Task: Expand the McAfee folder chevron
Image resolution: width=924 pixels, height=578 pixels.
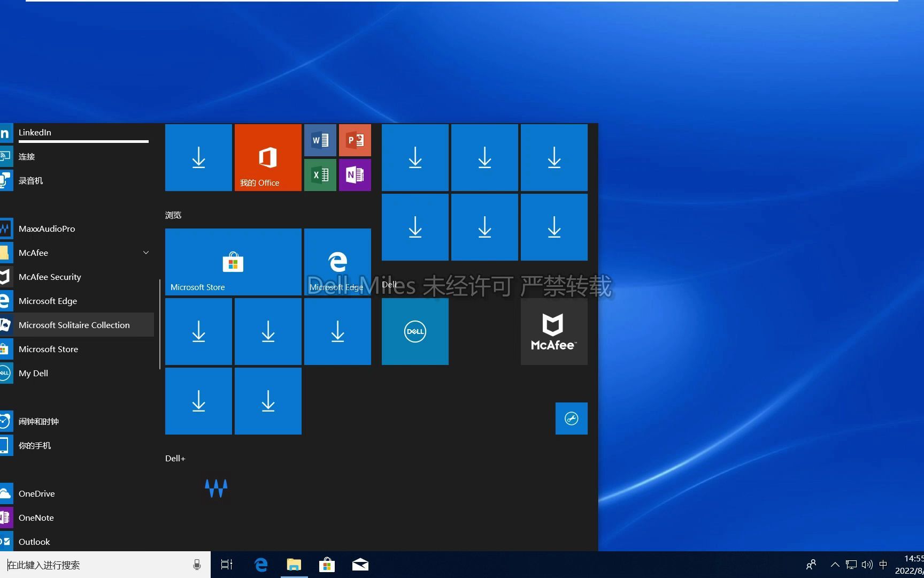Action: (x=146, y=253)
